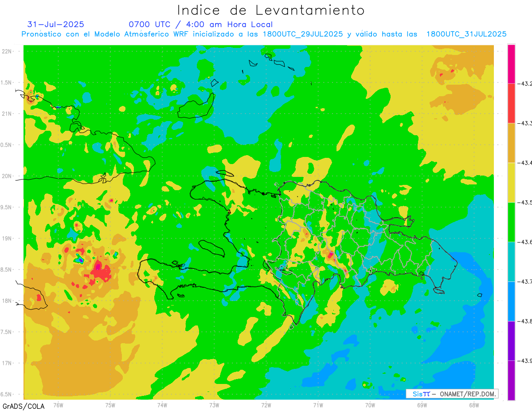Click the 18N latitude label

pos(7,301)
